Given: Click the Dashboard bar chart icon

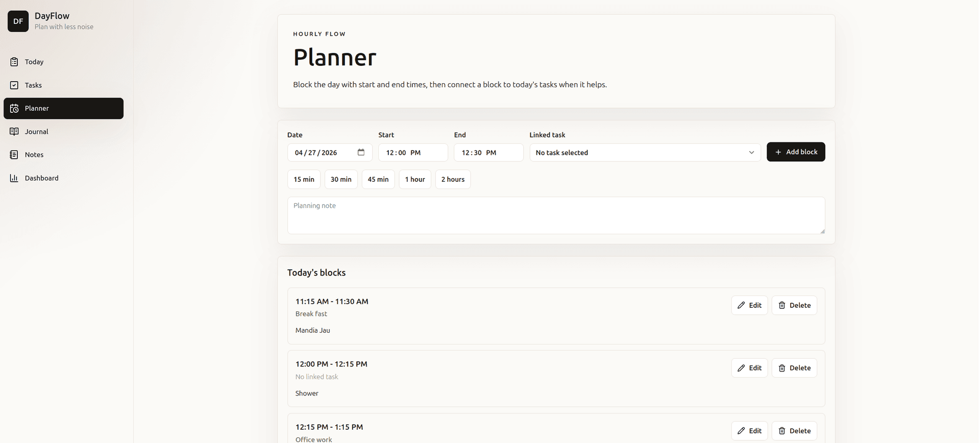Looking at the screenshot, I should (x=14, y=178).
